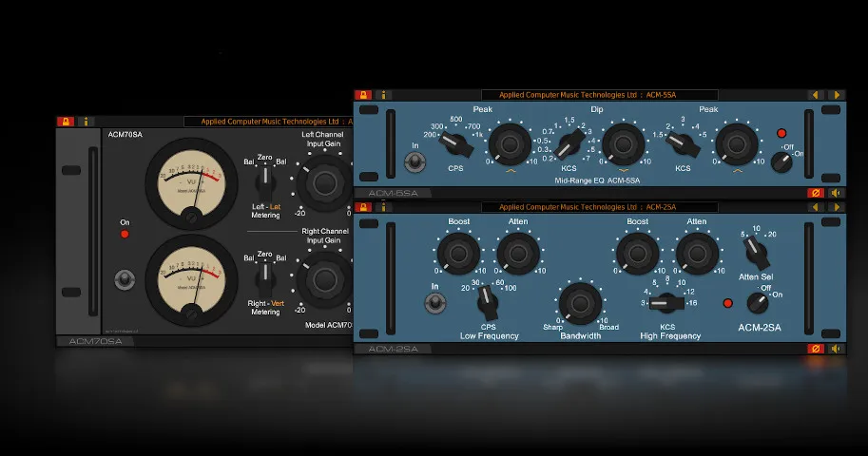The image size is (868, 456).
Task: Click the Right-Vert Metering selector knob
Action: tap(265, 278)
